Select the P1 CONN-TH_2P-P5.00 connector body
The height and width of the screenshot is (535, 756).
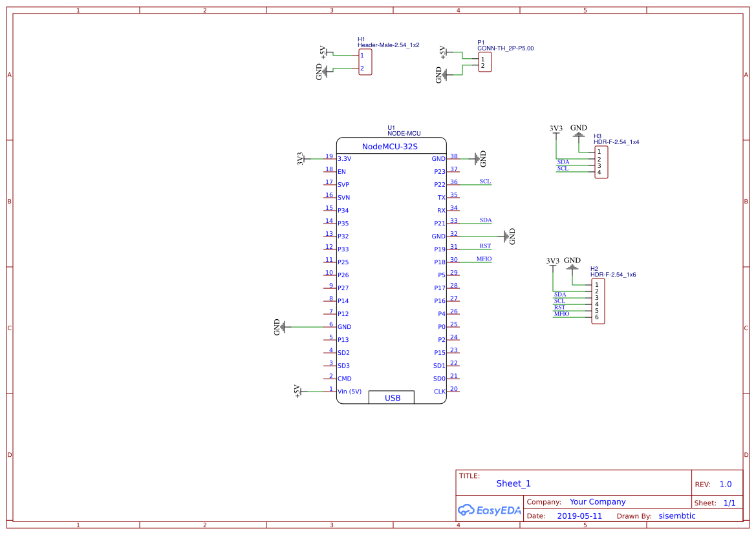[x=484, y=62]
